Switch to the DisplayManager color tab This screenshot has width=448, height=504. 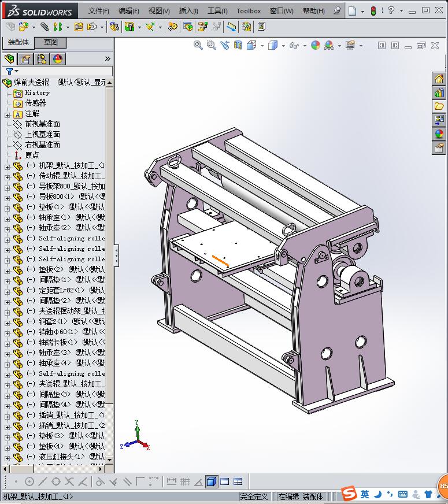58,59
